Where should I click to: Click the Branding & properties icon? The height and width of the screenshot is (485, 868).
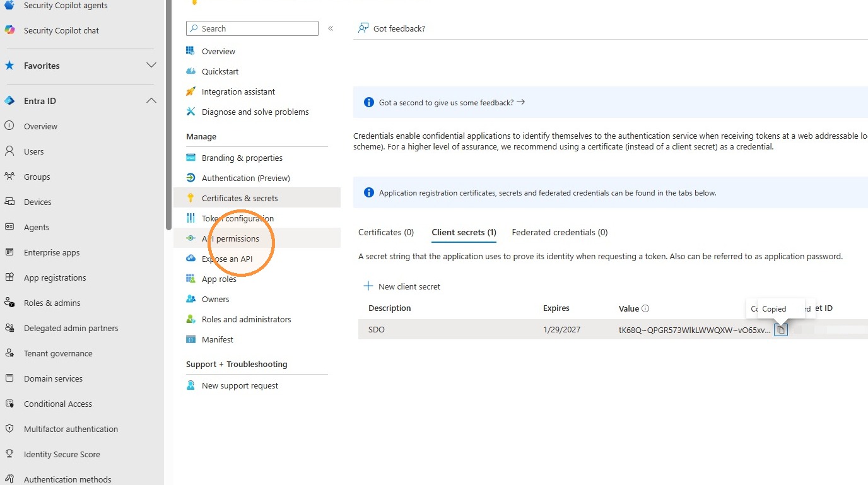(x=191, y=158)
